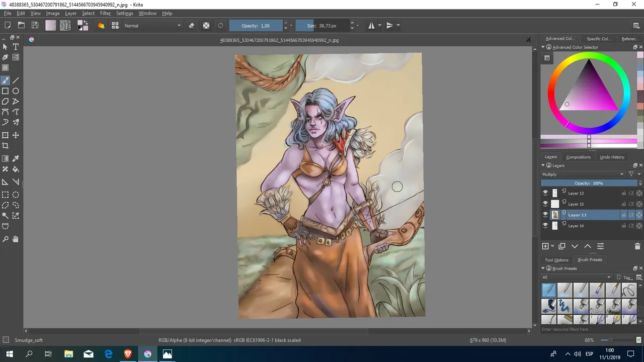
Task: Open the Settings menu
Action: coord(124,13)
